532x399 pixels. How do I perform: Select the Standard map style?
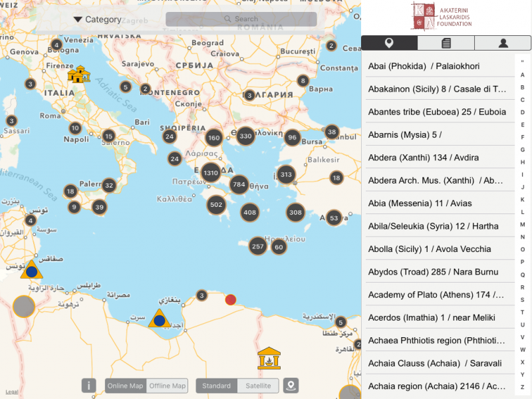coord(217,386)
